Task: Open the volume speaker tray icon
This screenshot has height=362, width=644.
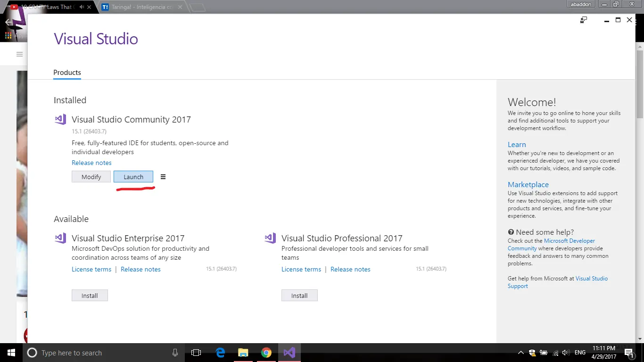Action: 566,353
